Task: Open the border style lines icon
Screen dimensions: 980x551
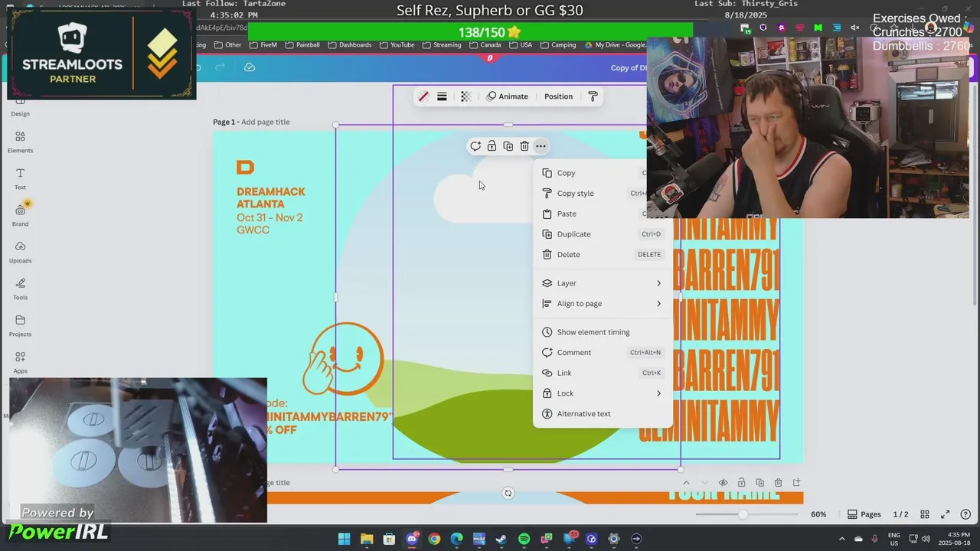Action: pyautogui.click(x=442, y=96)
